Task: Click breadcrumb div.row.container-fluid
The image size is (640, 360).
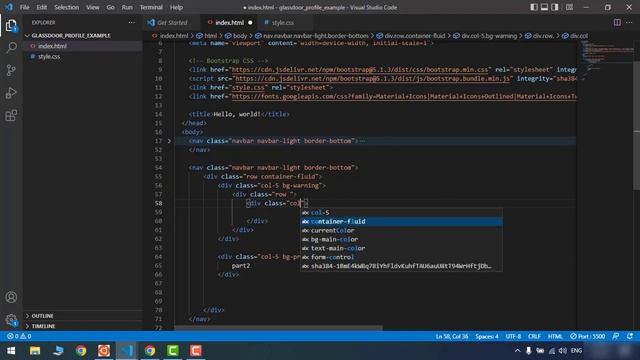Action: 411,36
